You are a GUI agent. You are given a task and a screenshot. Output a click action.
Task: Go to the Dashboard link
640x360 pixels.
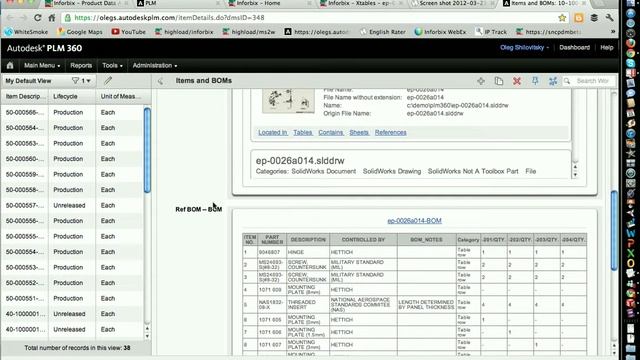(574, 47)
